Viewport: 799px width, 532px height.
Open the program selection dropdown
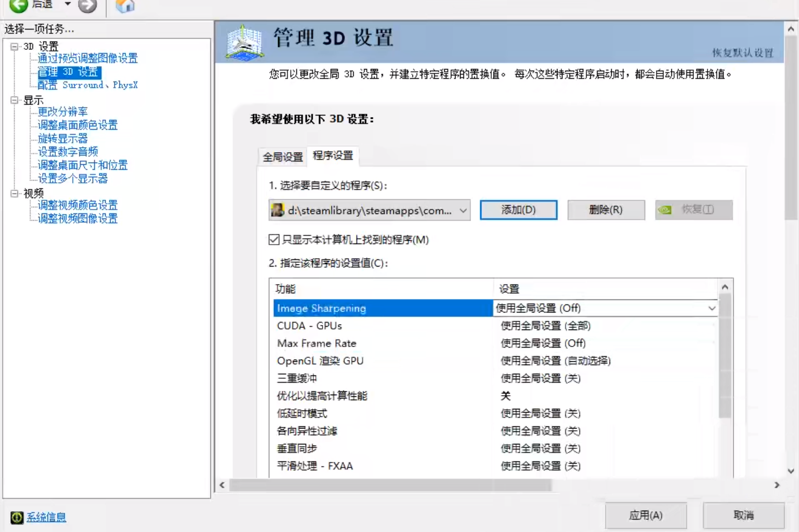[370, 210]
